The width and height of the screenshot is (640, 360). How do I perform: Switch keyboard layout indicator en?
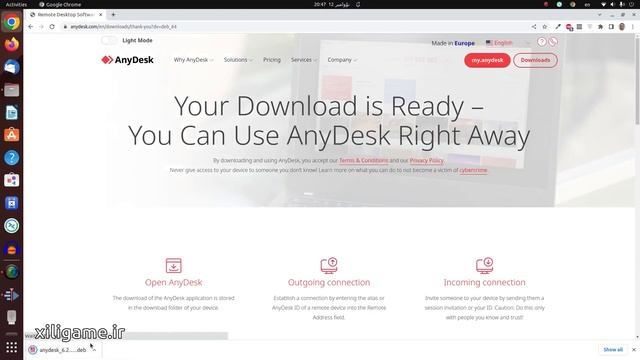click(587, 4)
